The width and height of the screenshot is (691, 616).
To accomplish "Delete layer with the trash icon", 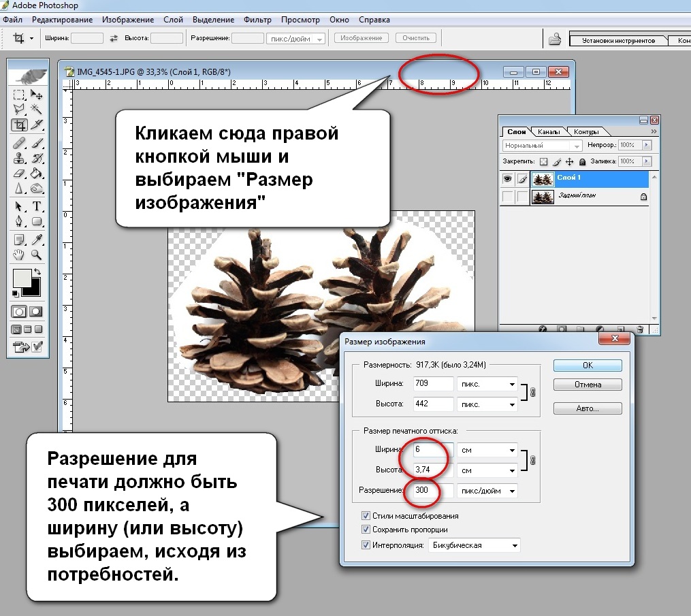I will pyautogui.click(x=640, y=329).
